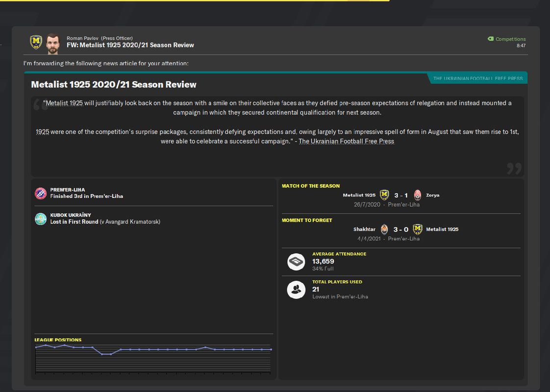Click the underlined 'Metalist 1925' in quote
Image resolution: width=550 pixels, height=392 pixels.
(64, 103)
